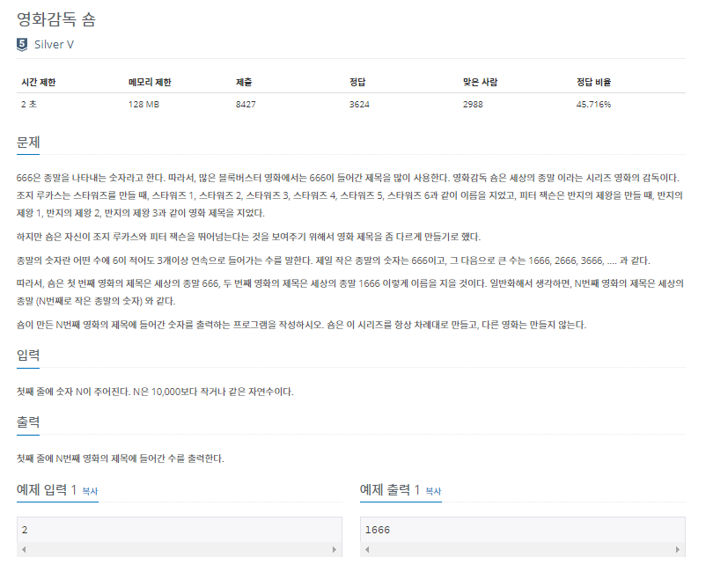Click the 시간 제한 column header
Image resolution: width=728 pixels, height=572 pixels.
[x=39, y=82]
